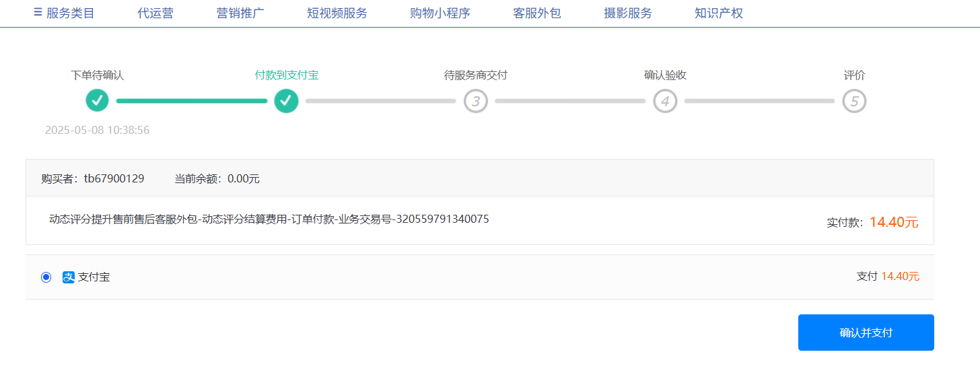Click the order description with transaction number

coord(269,219)
